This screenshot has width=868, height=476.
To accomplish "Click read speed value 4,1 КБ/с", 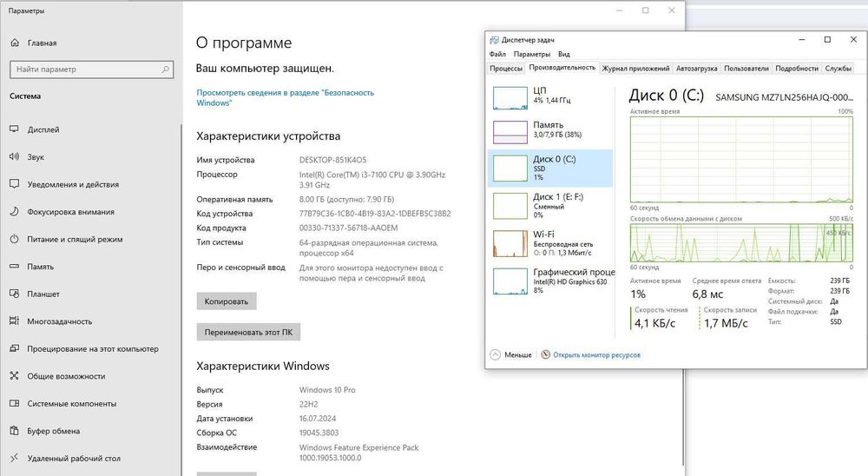I will pyautogui.click(x=654, y=323).
